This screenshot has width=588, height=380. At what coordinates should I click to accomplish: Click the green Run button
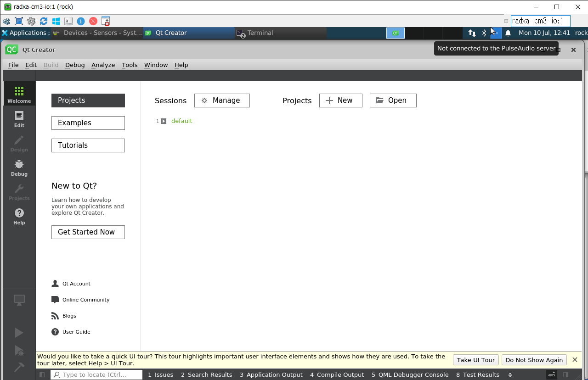pos(19,333)
